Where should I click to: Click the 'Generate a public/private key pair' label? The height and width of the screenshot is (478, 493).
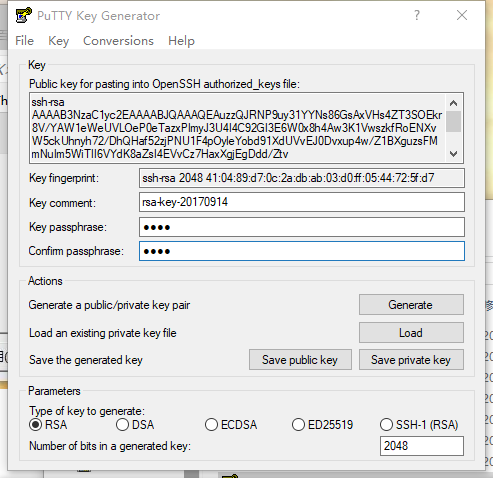109,305
